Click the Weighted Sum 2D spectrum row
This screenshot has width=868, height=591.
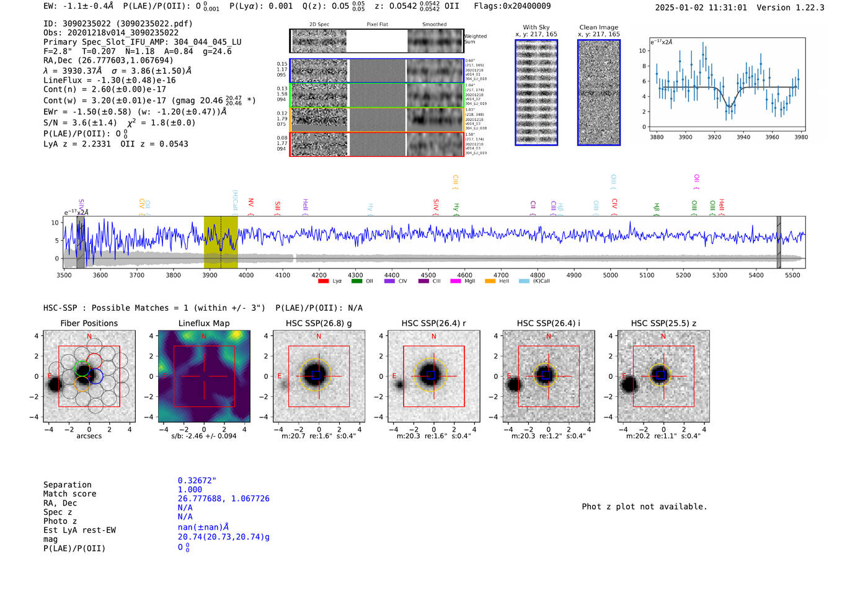[x=377, y=41]
